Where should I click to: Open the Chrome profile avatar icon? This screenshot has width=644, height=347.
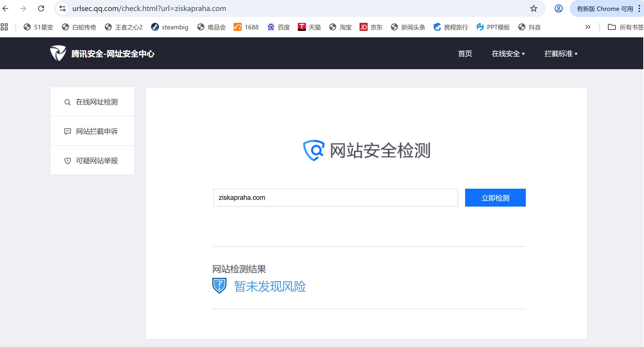tap(558, 8)
